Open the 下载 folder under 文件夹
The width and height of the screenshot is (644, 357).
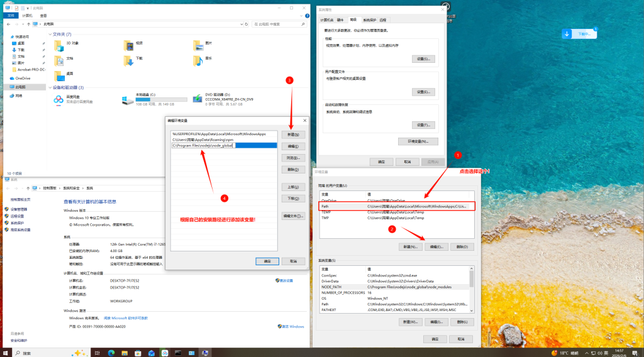133,60
